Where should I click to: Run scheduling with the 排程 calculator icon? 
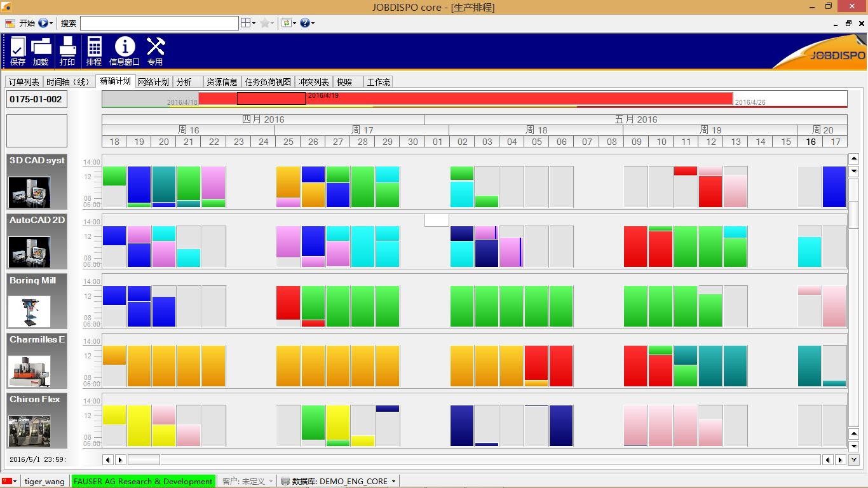click(x=94, y=51)
